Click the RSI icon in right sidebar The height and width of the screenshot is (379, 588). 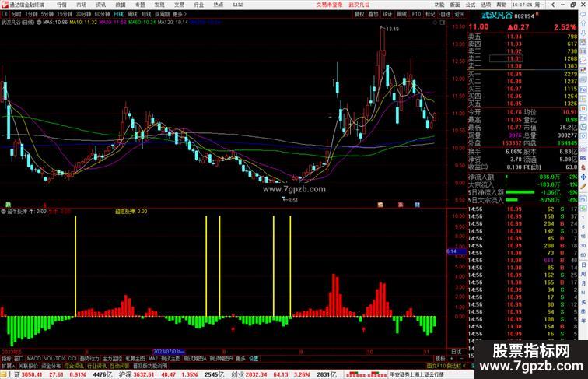click(x=583, y=158)
